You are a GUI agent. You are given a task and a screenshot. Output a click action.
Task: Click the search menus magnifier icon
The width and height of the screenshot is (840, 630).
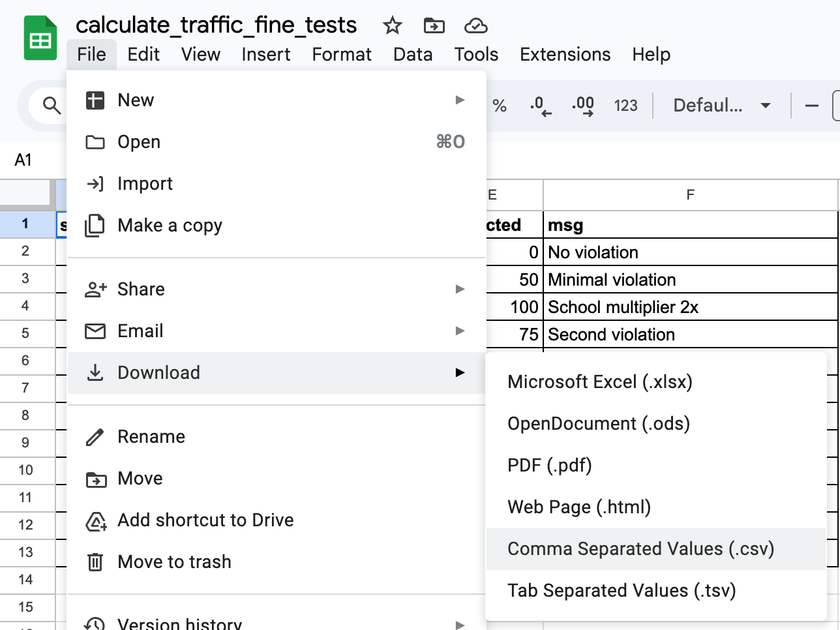click(52, 105)
